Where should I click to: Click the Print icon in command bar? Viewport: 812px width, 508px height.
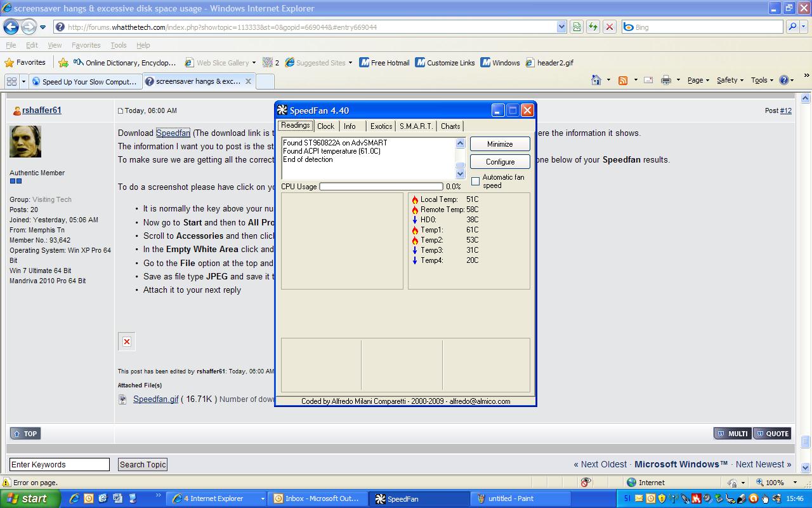click(665, 80)
